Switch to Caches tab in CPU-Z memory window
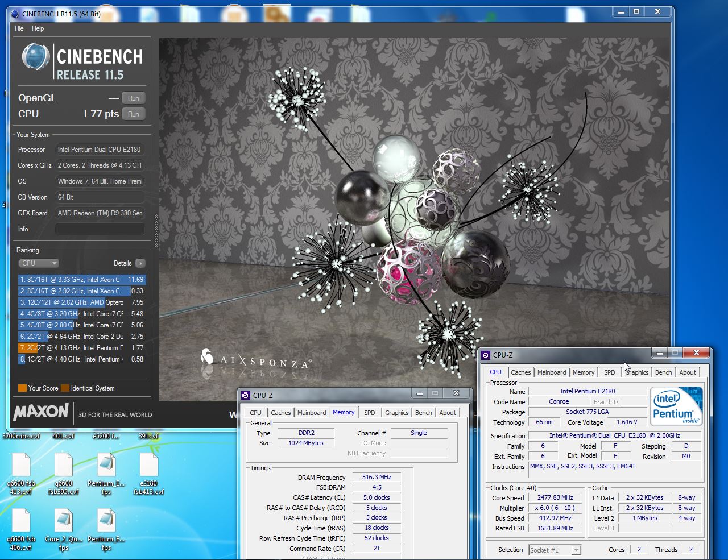The width and height of the screenshot is (728, 560). click(x=281, y=413)
